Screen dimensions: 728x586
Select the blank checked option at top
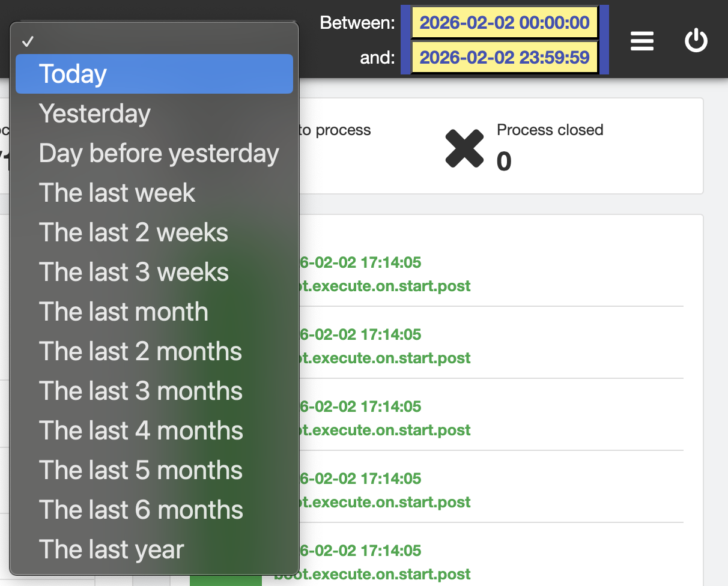pos(154,41)
